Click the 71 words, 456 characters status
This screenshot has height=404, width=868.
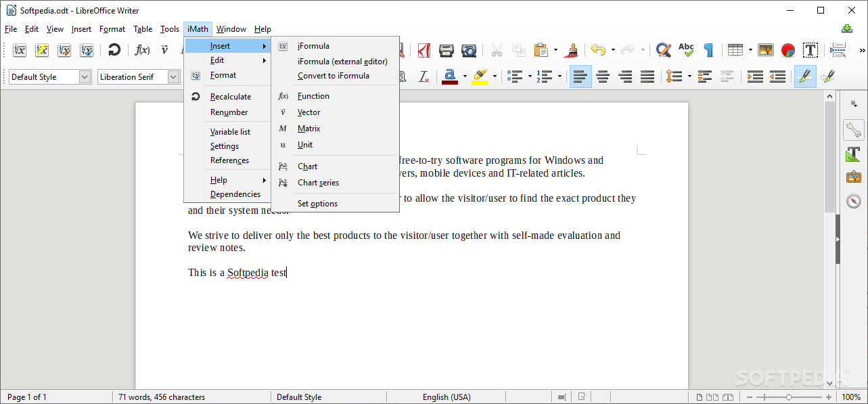[162, 397]
